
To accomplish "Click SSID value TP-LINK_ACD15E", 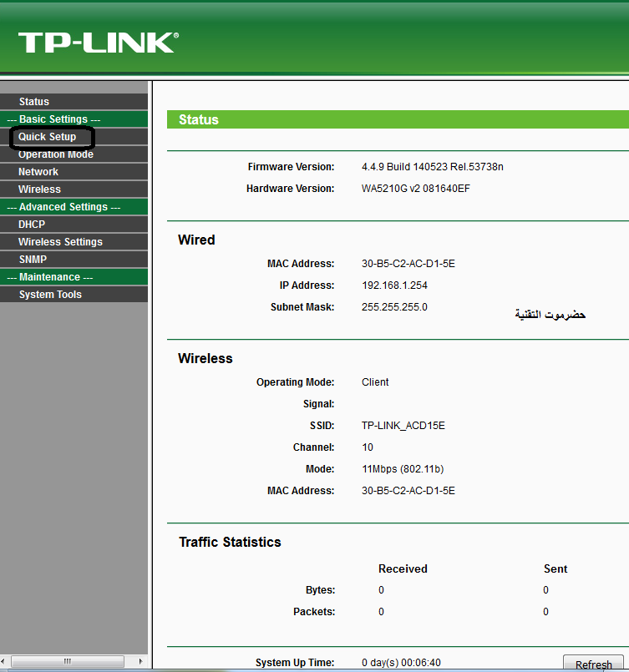I will pos(403,426).
